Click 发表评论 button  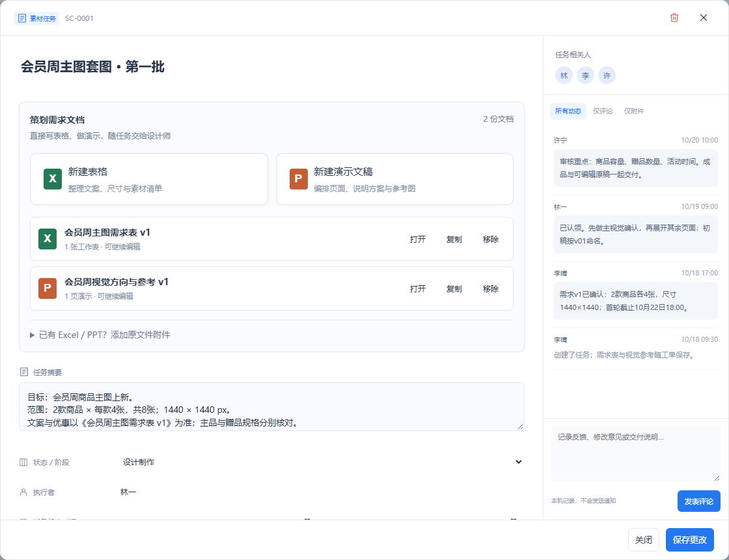pos(699,501)
